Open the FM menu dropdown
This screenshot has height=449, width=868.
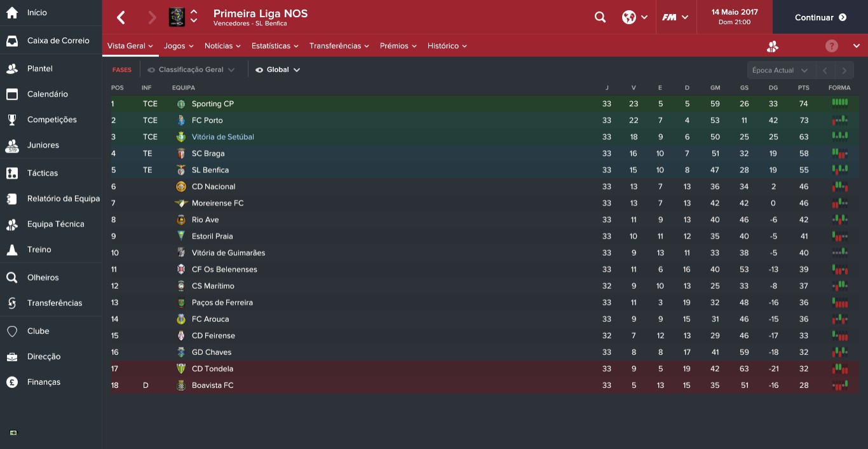coord(675,18)
